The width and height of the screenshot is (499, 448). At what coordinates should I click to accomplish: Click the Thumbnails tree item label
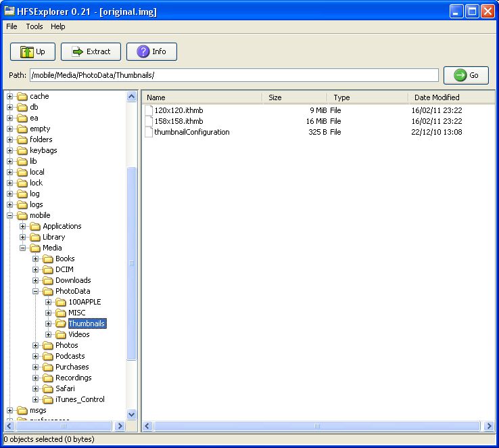point(87,323)
